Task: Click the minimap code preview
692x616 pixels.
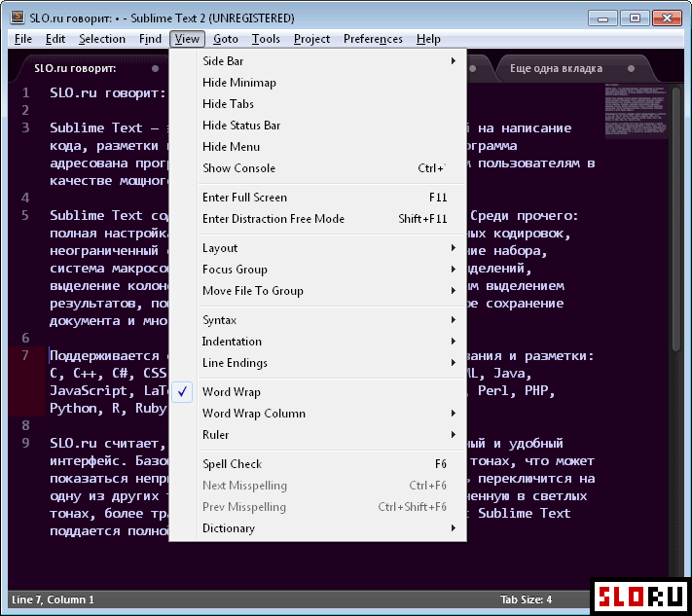Action: (x=636, y=110)
